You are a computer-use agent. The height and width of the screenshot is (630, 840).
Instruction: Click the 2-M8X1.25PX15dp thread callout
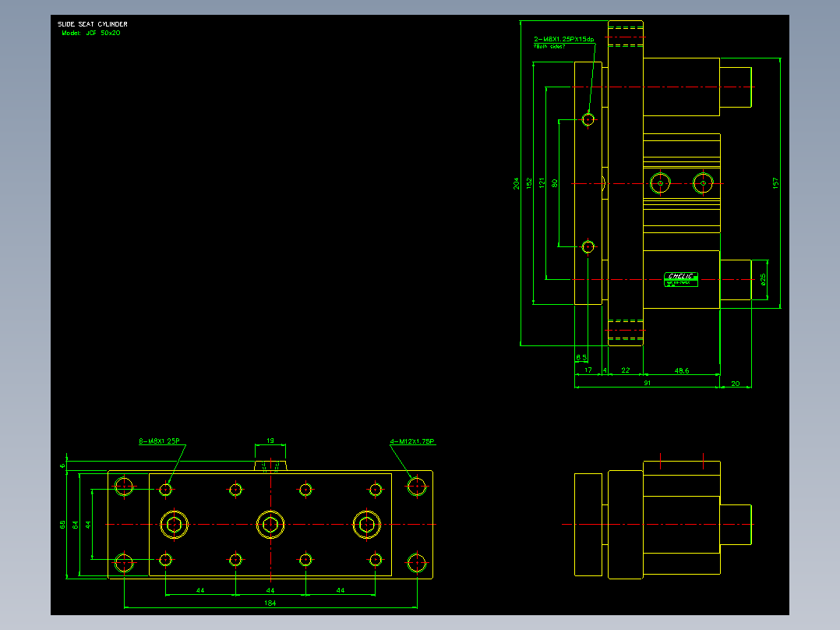click(563, 39)
